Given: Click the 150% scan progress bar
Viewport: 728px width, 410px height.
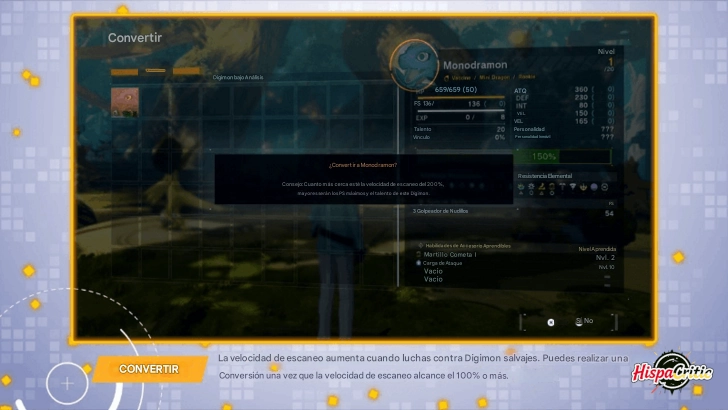Looking at the screenshot, I should pos(562,157).
